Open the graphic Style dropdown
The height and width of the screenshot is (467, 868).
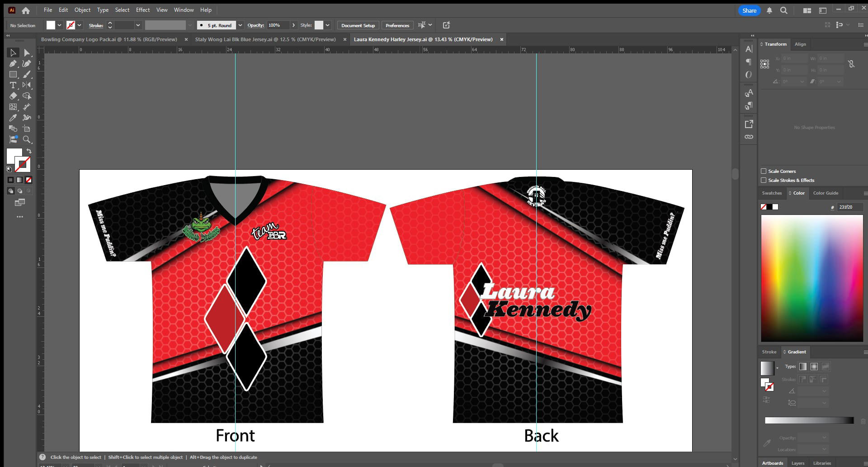(x=328, y=25)
